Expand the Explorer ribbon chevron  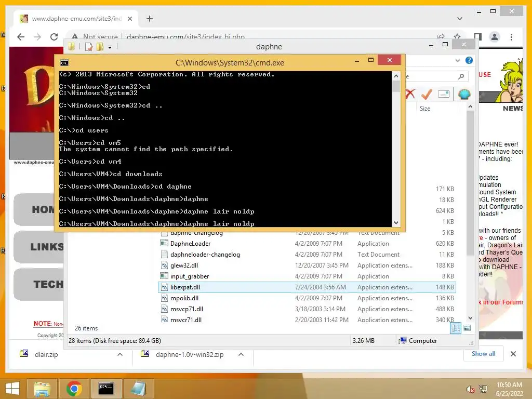[457, 60]
